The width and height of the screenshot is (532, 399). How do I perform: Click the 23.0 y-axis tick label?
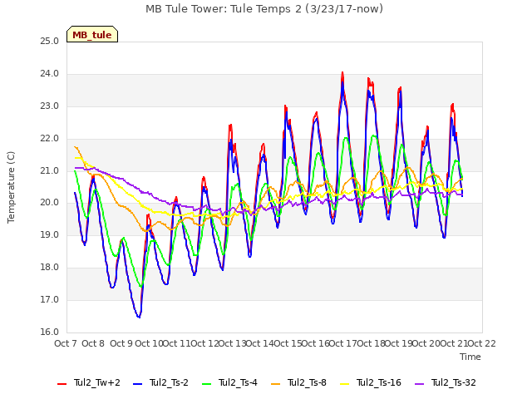pyautogui.click(x=50, y=106)
